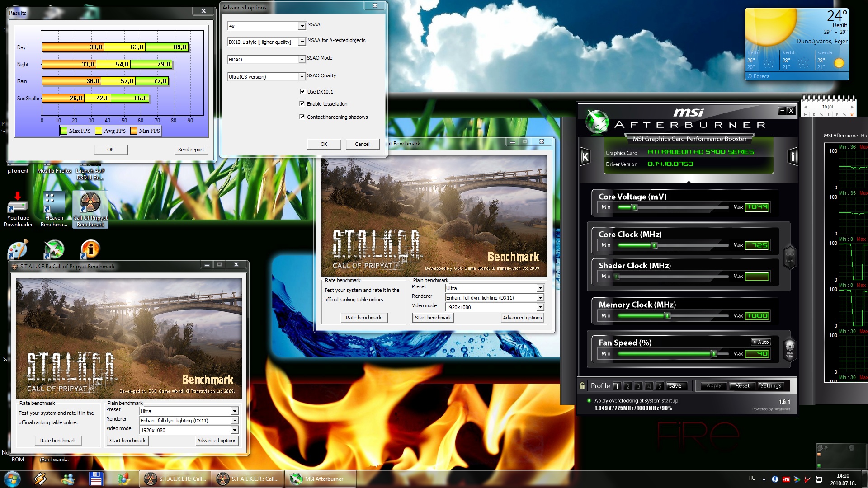
Task: Switch to first S.T.A.L.K.E.R. taskbar item
Action: click(x=175, y=479)
